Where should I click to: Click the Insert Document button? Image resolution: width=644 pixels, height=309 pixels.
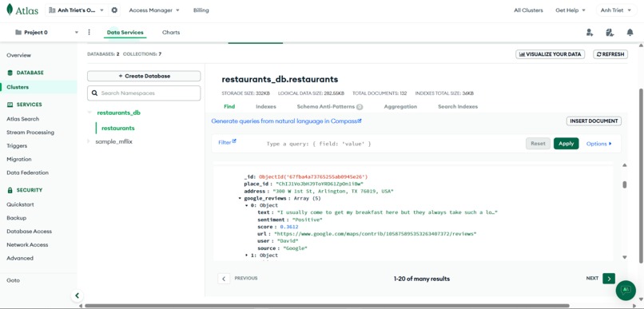594,121
